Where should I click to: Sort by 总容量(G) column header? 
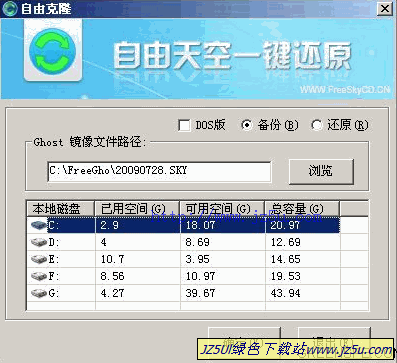point(302,209)
